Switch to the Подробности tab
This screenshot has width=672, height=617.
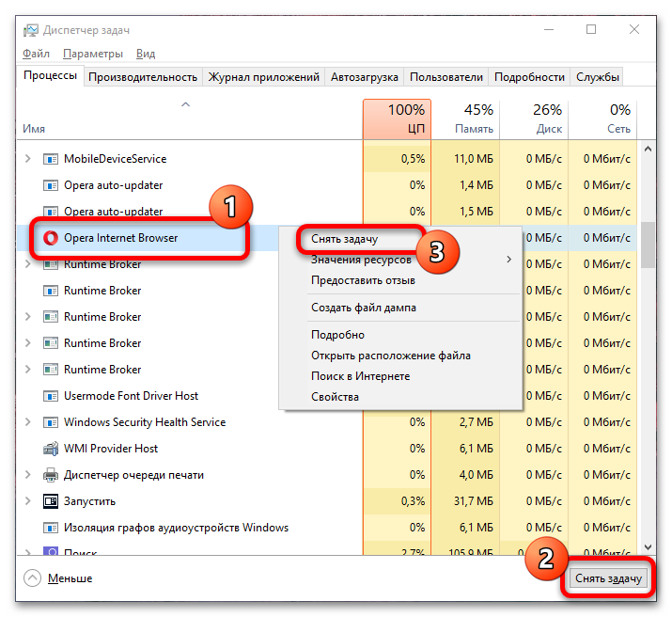pyautogui.click(x=529, y=77)
